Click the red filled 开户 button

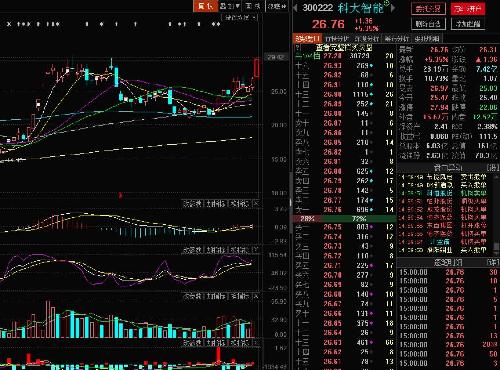point(468,8)
